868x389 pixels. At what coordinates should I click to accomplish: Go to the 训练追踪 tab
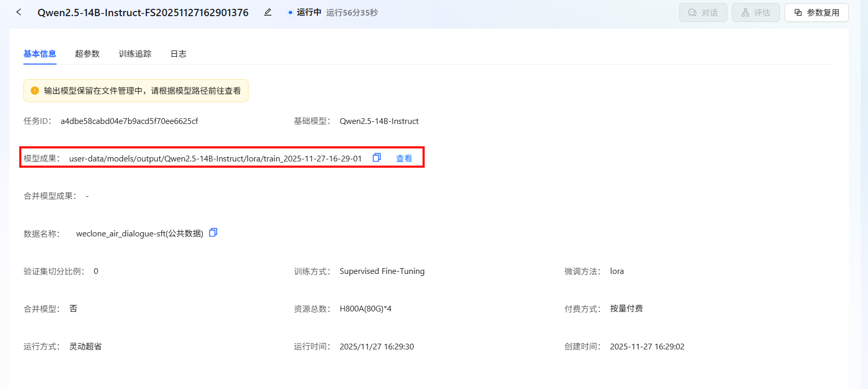coord(135,54)
